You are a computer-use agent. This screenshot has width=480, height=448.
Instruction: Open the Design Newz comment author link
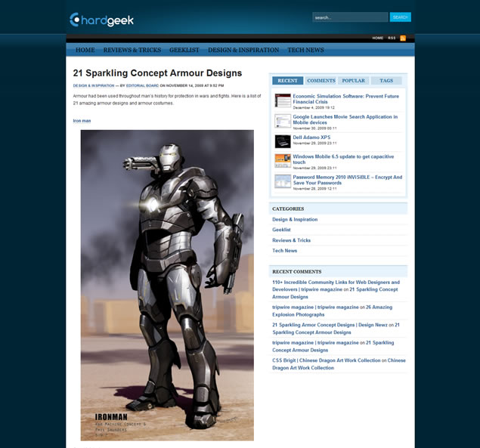(x=330, y=325)
